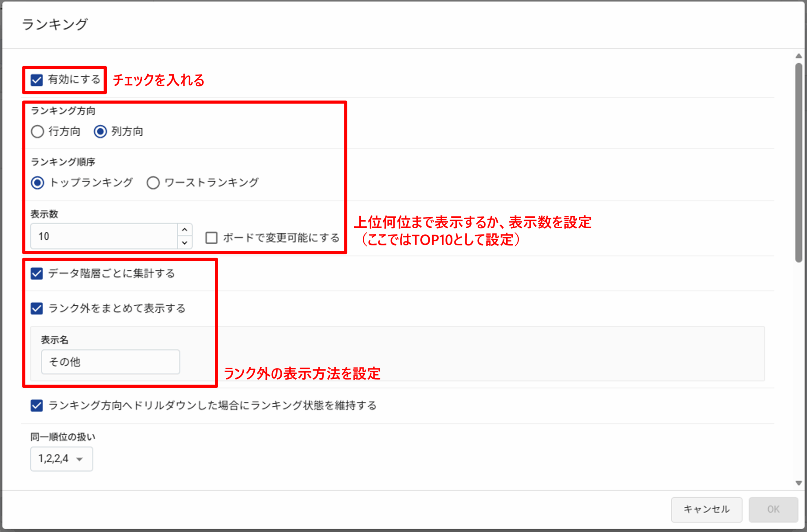Uncheck the 有効にする checkbox
This screenshot has height=532, width=807.
37,80
